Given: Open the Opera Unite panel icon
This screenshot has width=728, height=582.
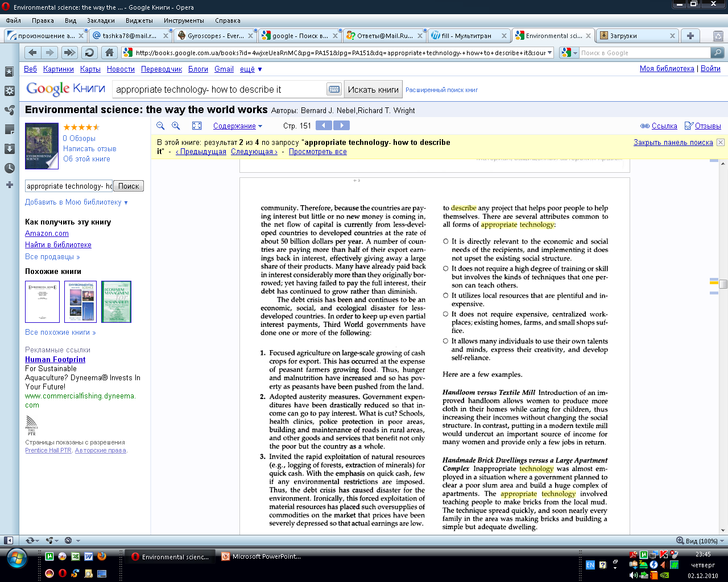Looking at the screenshot, I should [9, 110].
